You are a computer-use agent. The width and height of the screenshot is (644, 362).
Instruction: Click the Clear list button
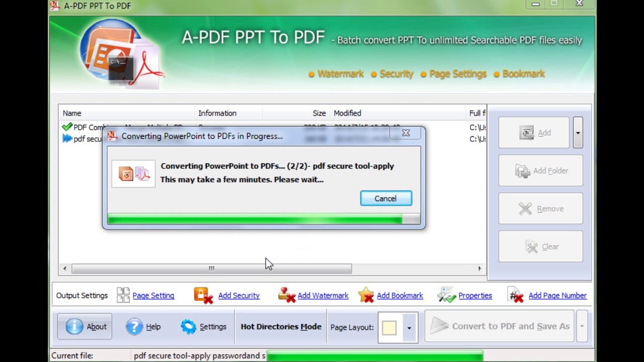pos(540,246)
